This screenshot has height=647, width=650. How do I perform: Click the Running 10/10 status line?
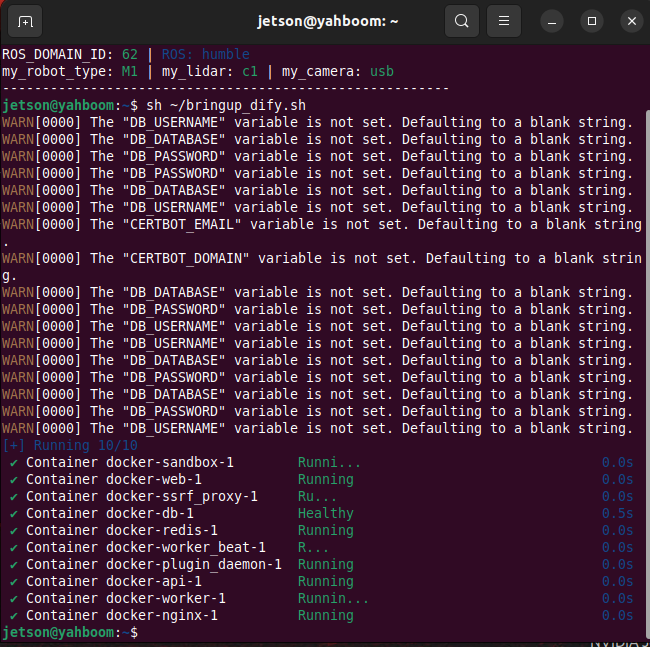point(70,446)
